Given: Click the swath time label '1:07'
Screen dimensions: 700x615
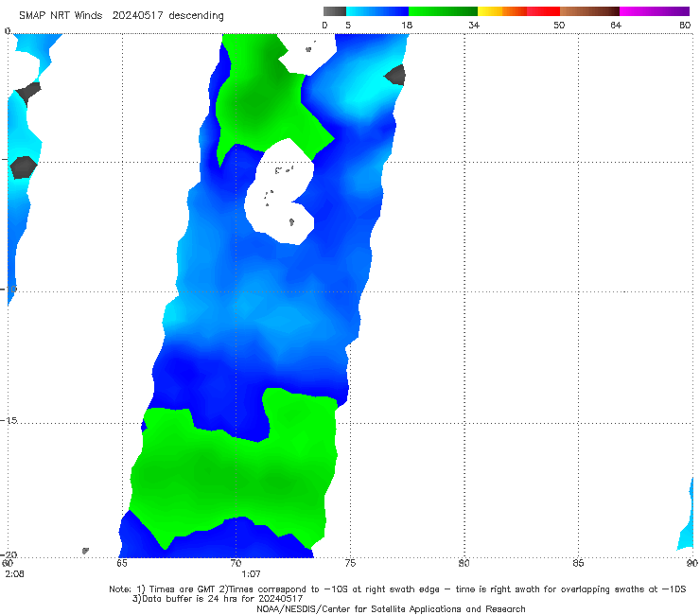Looking at the screenshot, I should 251,574.
